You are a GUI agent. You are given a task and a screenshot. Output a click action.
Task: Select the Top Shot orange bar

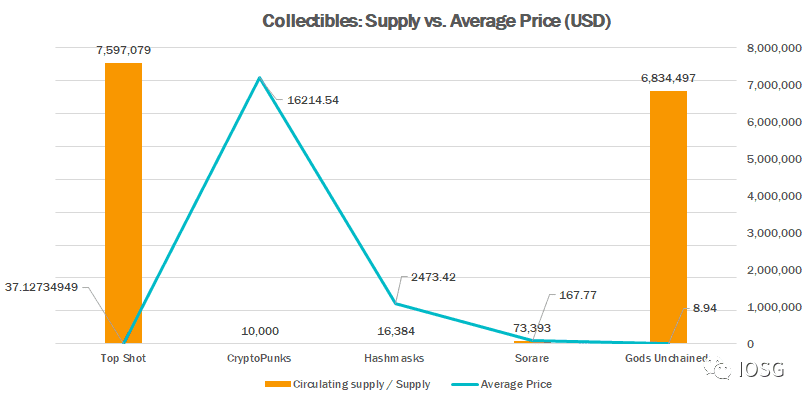124,203
